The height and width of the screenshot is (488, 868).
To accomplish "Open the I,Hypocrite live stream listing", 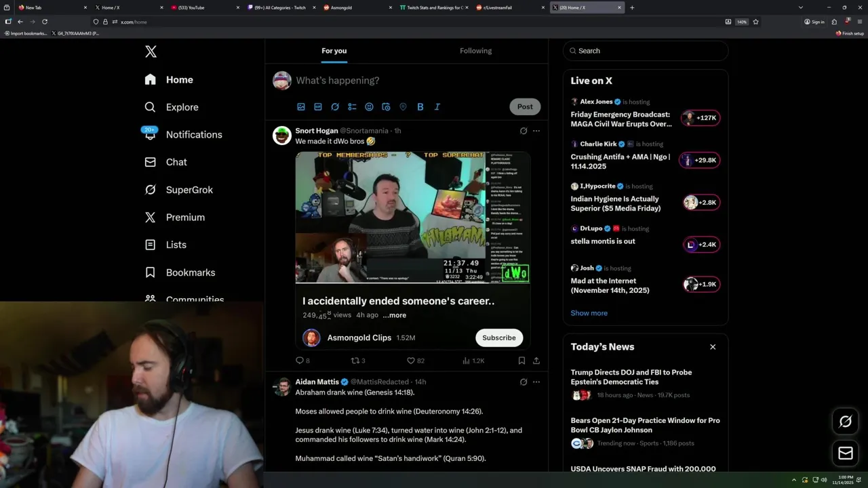I will 646,197.
